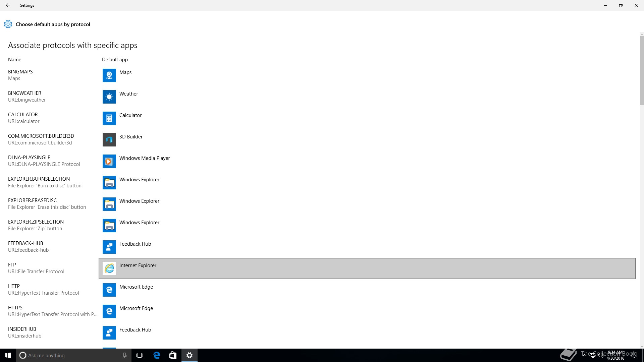
Task: Change default app labeled Weather
Action: pyautogui.click(x=367, y=97)
